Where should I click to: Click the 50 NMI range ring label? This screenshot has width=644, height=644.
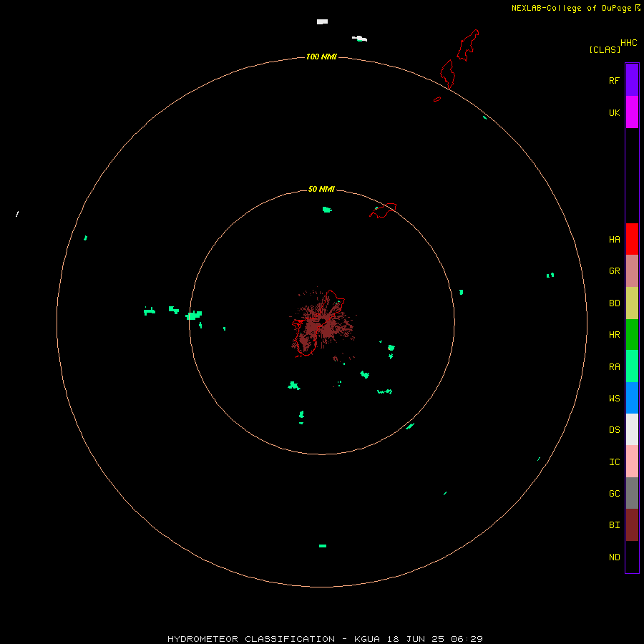[x=321, y=189]
